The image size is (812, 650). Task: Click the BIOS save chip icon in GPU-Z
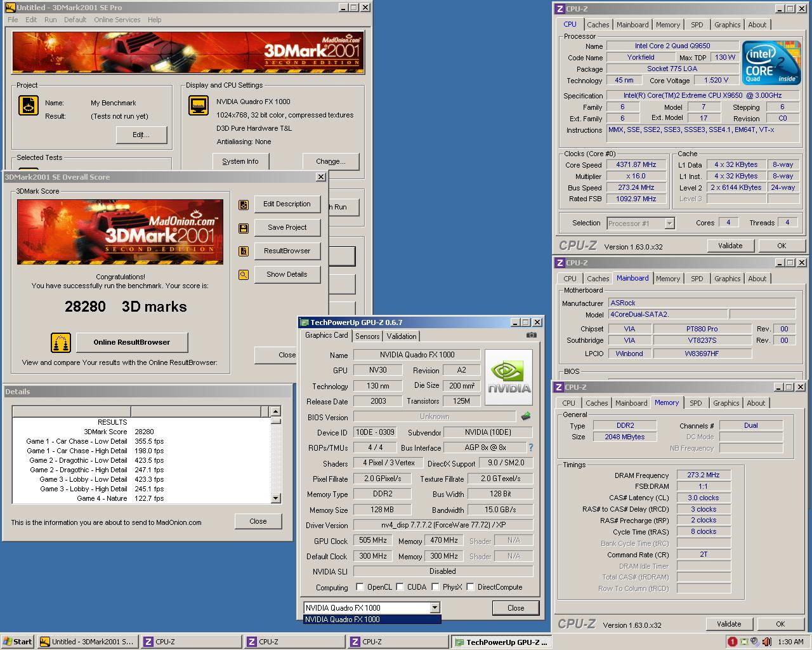tap(526, 416)
